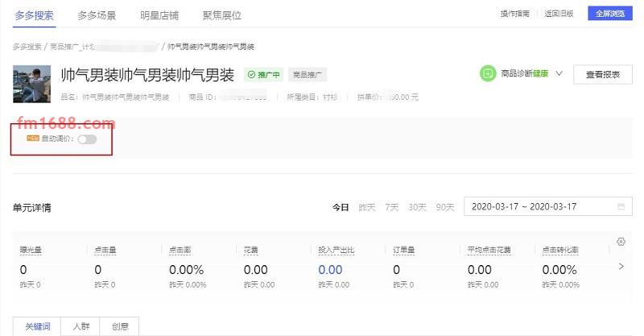Select the 今日 date range
Viewport: 644px width, 336px height.
click(x=341, y=207)
